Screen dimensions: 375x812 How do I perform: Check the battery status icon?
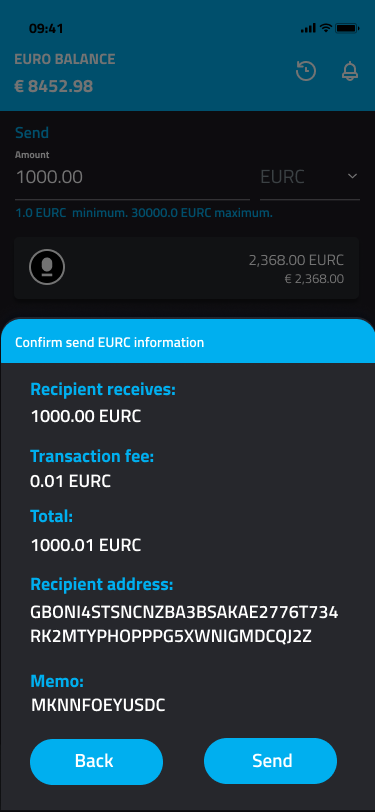(x=348, y=28)
